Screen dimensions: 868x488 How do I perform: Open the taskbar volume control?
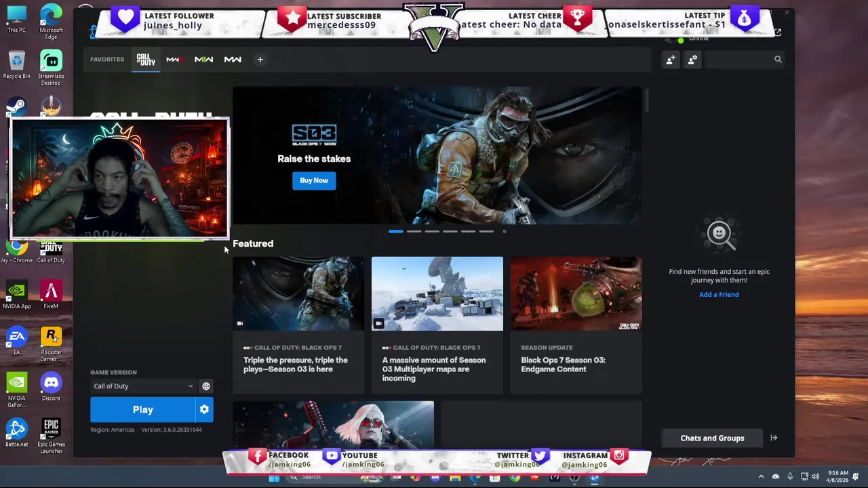tap(815, 476)
